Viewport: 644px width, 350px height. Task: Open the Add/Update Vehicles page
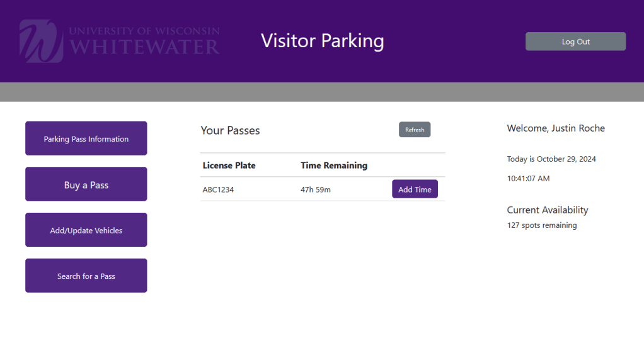86,230
